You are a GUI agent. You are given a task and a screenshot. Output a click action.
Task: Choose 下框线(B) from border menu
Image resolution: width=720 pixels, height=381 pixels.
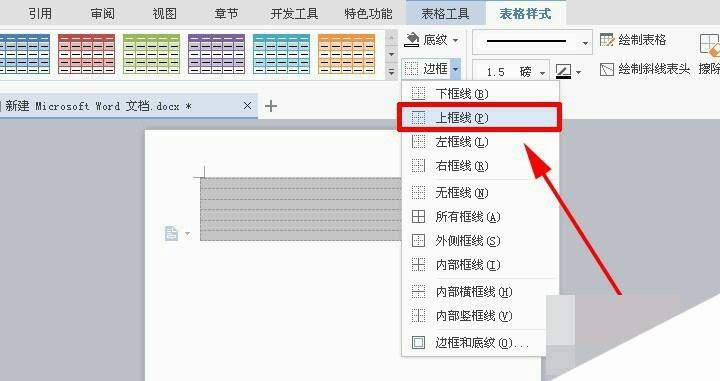click(x=480, y=94)
